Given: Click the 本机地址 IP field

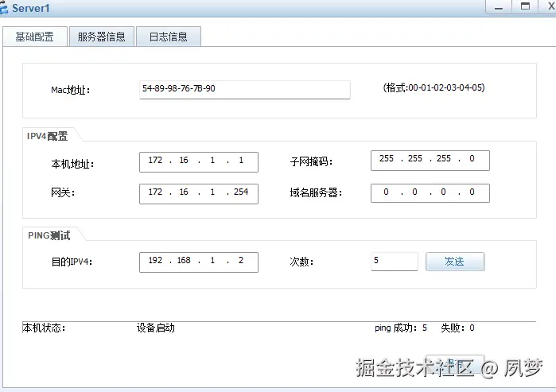Looking at the screenshot, I should click(x=199, y=162).
